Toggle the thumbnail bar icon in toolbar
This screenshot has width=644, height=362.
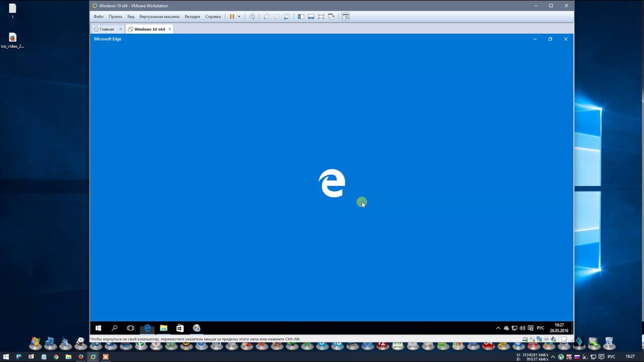tap(311, 17)
